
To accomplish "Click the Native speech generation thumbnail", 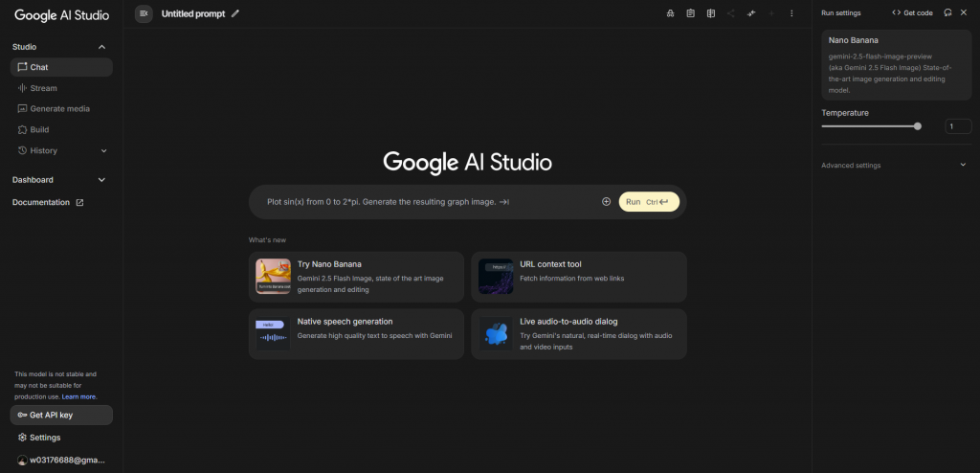I will 273,333.
